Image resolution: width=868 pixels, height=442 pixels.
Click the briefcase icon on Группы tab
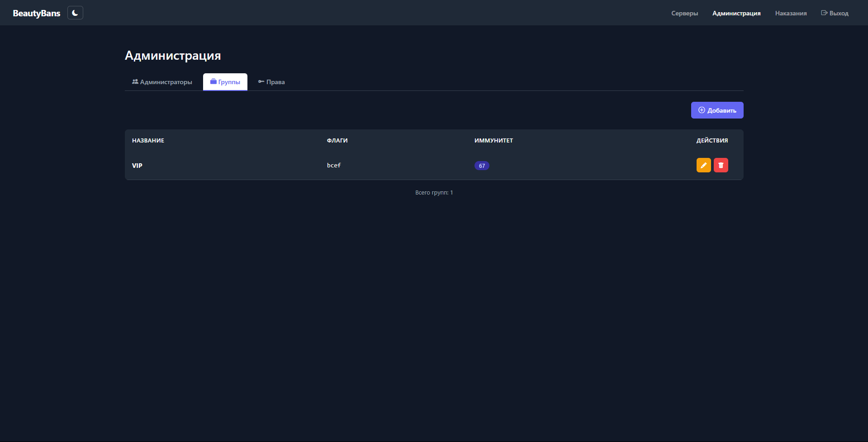(213, 81)
